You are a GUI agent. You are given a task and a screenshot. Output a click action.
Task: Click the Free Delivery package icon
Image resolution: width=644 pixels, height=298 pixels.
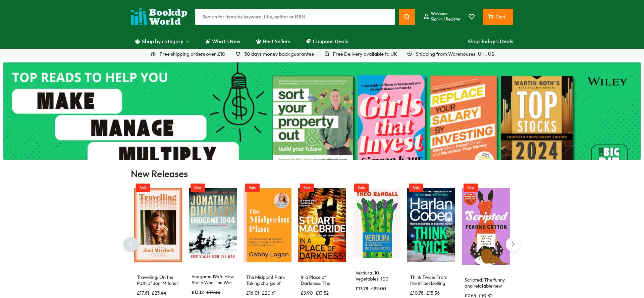click(x=326, y=54)
